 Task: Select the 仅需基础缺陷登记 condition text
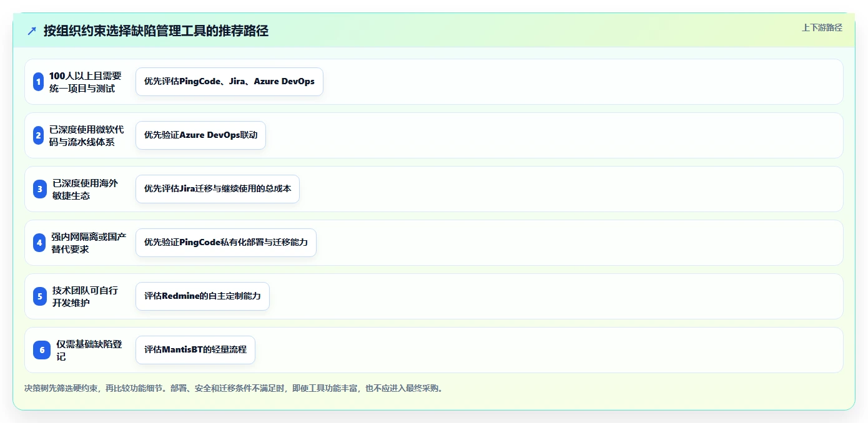tap(89, 350)
